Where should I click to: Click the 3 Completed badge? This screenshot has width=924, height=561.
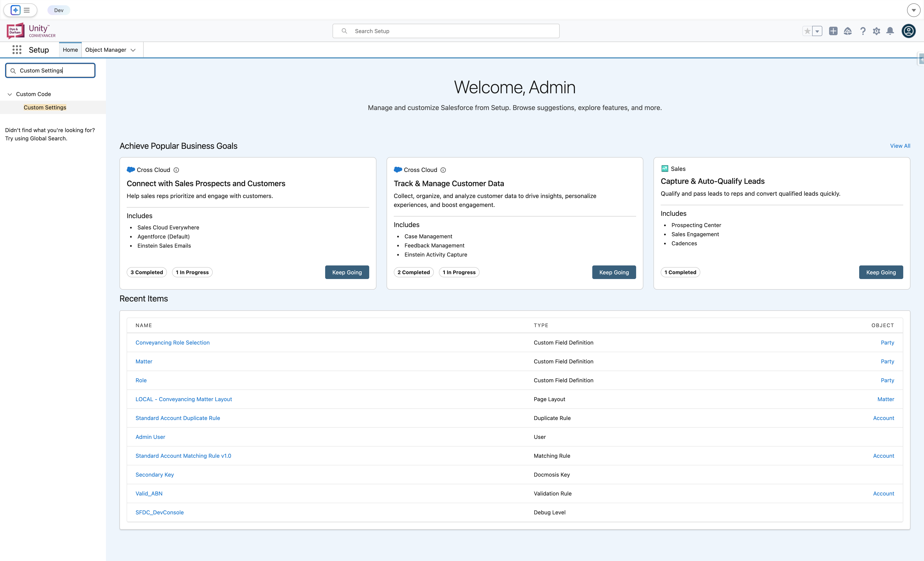(147, 272)
